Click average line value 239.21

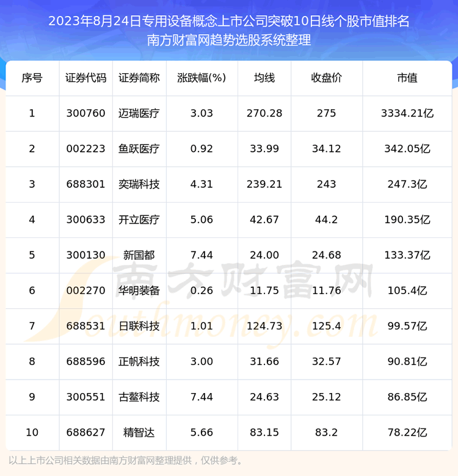(x=264, y=184)
